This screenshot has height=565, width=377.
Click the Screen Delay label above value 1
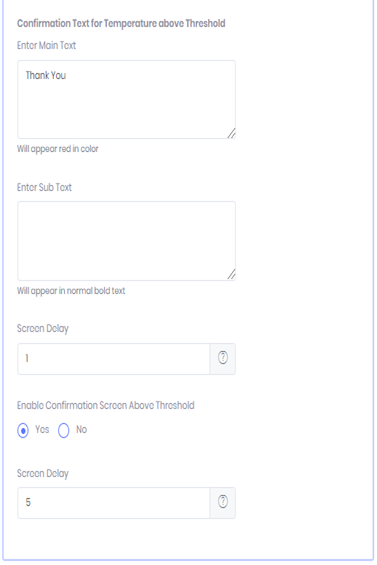pyautogui.click(x=43, y=329)
